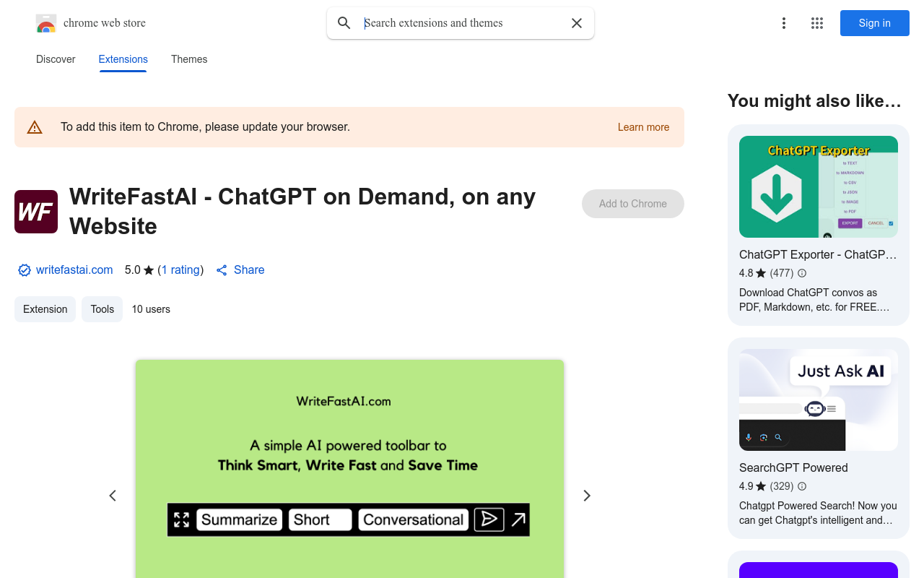Click the WriteFastAI WF logo icon
The height and width of the screenshot is (578, 924).
(x=36, y=212)
